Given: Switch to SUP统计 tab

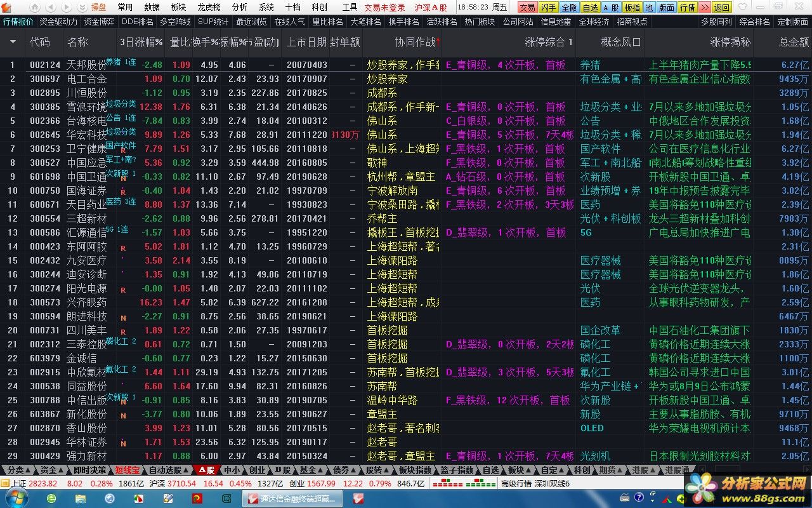Looking at the screenshot, I should pyautogui.click(x=213, y=22).
